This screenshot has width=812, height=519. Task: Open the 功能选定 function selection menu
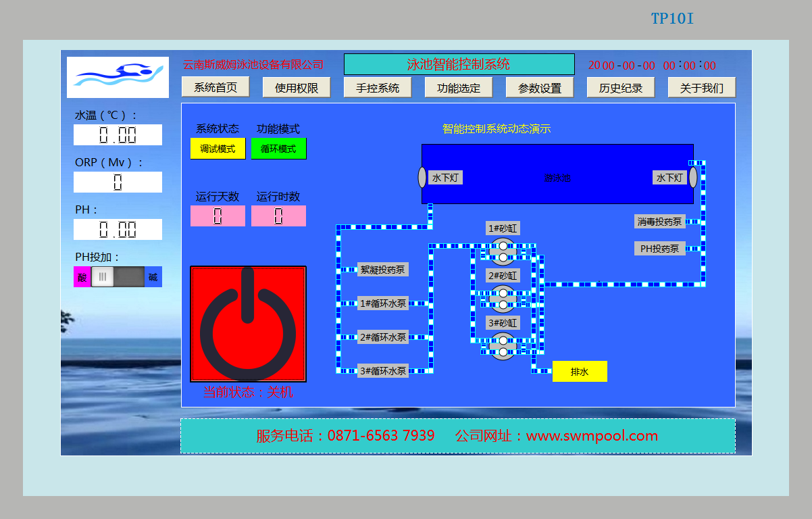click(x=459, y=88)
